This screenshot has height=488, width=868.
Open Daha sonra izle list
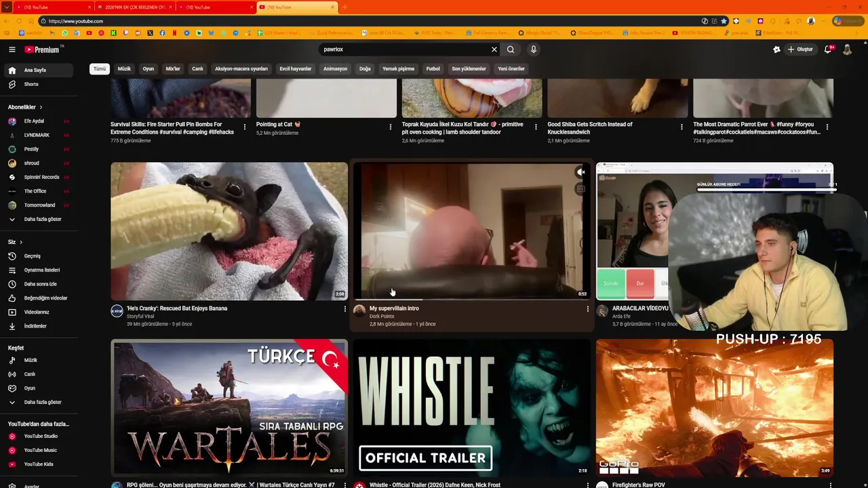coord(39,284)
